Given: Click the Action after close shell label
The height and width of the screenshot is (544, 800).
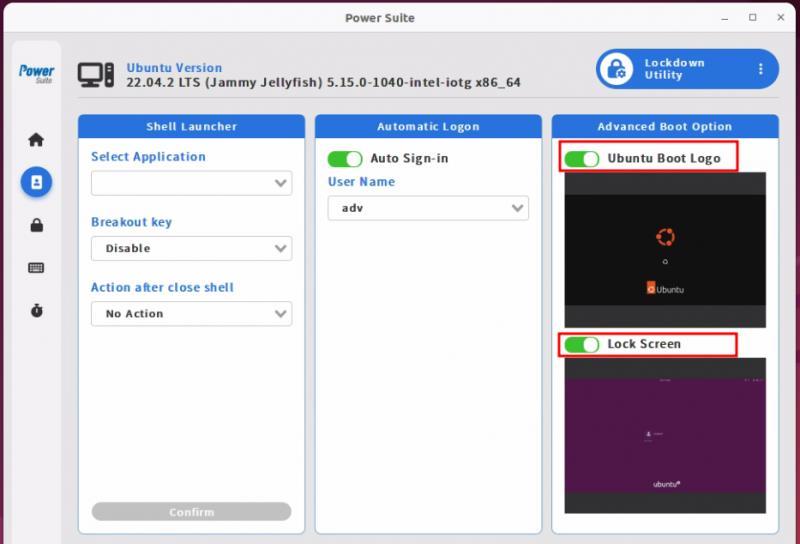Looking at the screenshot, I should [162, 287].
